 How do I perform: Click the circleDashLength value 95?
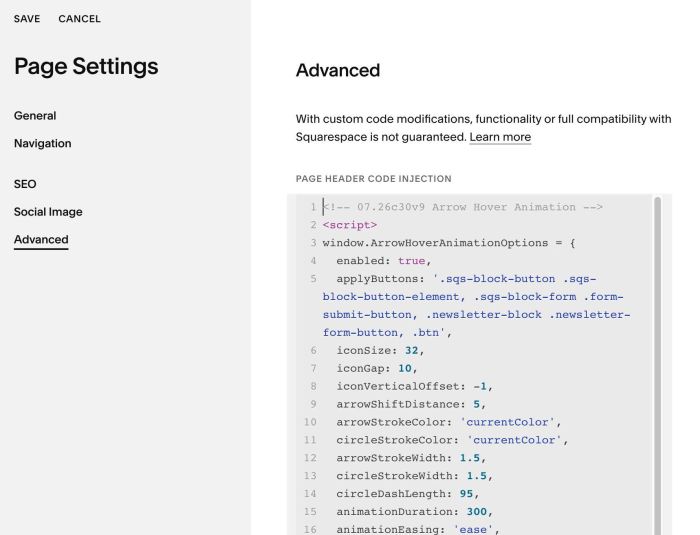point(466,494)
